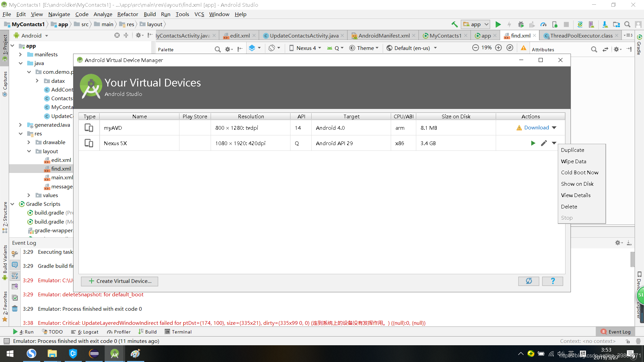Open actions dropdown arrow for myAVD
The width and height of the screenshot is (644, 362).
tap(554, 128)
